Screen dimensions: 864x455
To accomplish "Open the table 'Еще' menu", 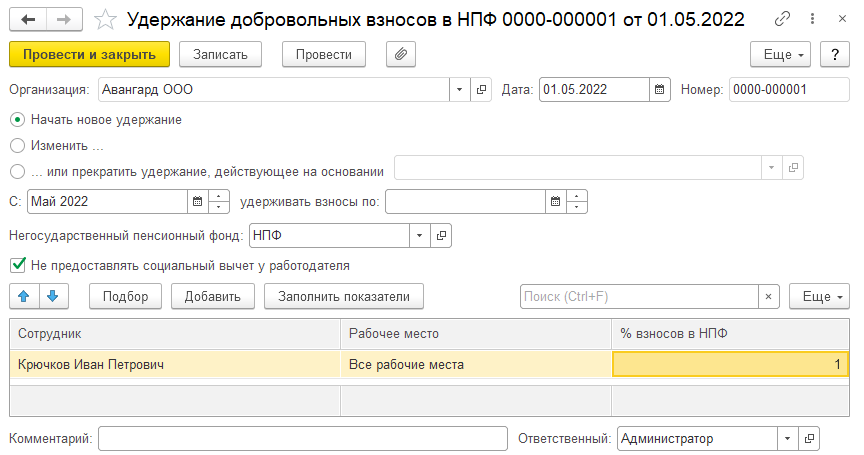I will coord(817,296).
